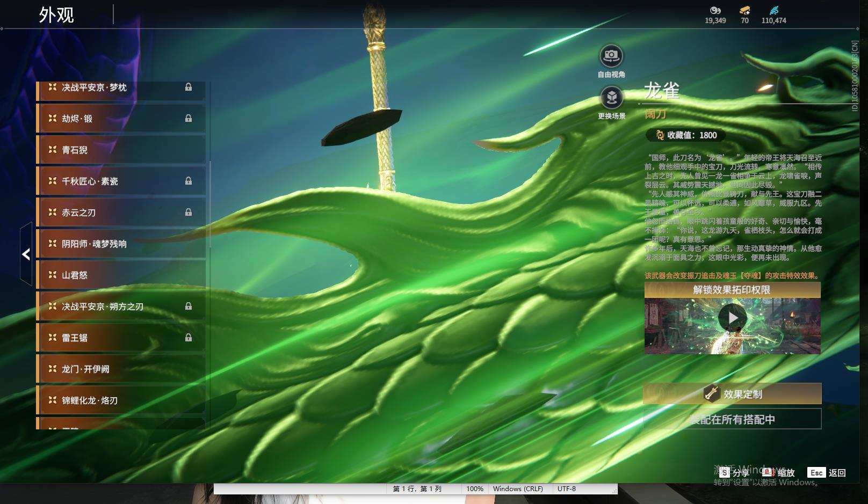
Task: Click the orange 该武器会改变振刀追击 note
Action: 733,275
